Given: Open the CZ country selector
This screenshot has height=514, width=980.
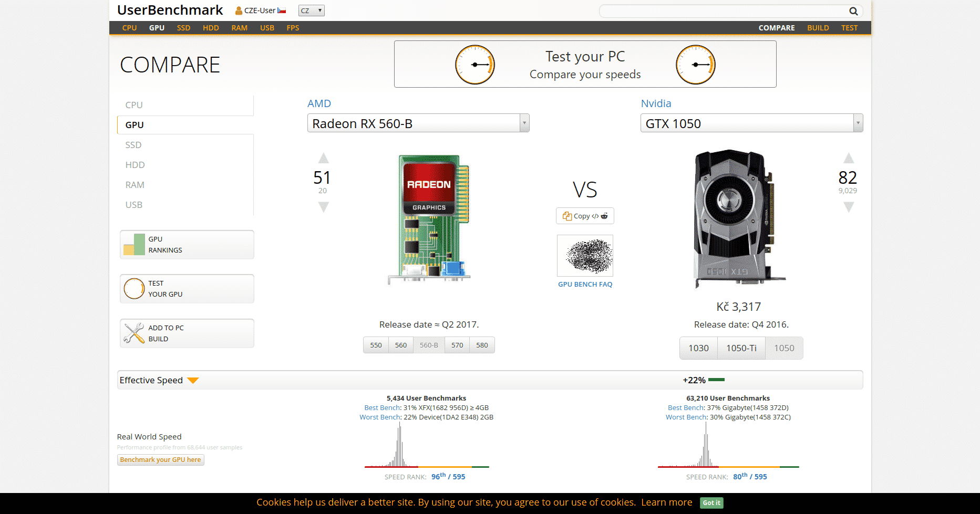Looking at the screenshot, I should [x=311, y=11].
